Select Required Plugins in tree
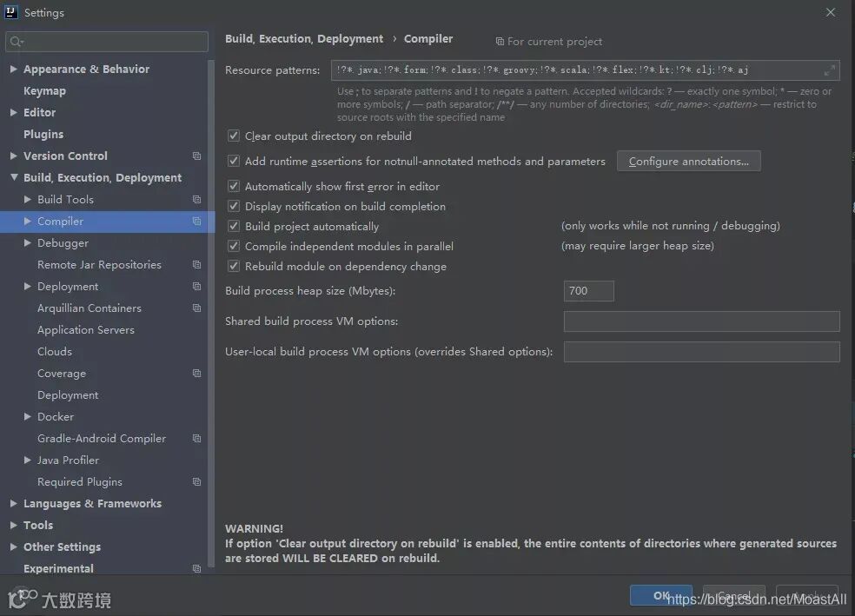 pos(80,482)
